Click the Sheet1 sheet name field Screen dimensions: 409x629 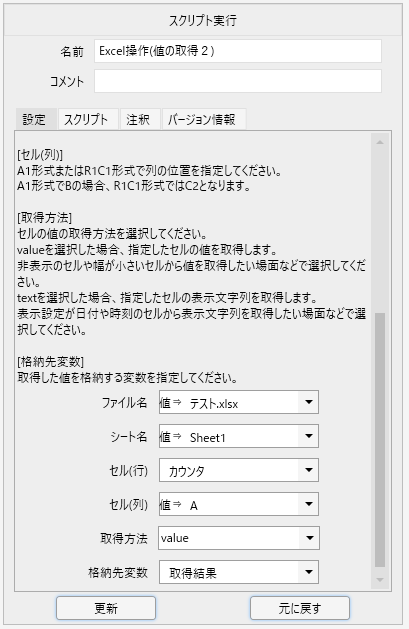[x=229, y=436]
